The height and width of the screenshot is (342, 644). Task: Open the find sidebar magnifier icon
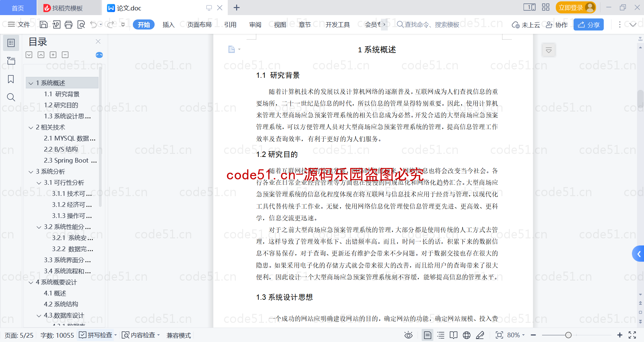click(x=11, y=97)
